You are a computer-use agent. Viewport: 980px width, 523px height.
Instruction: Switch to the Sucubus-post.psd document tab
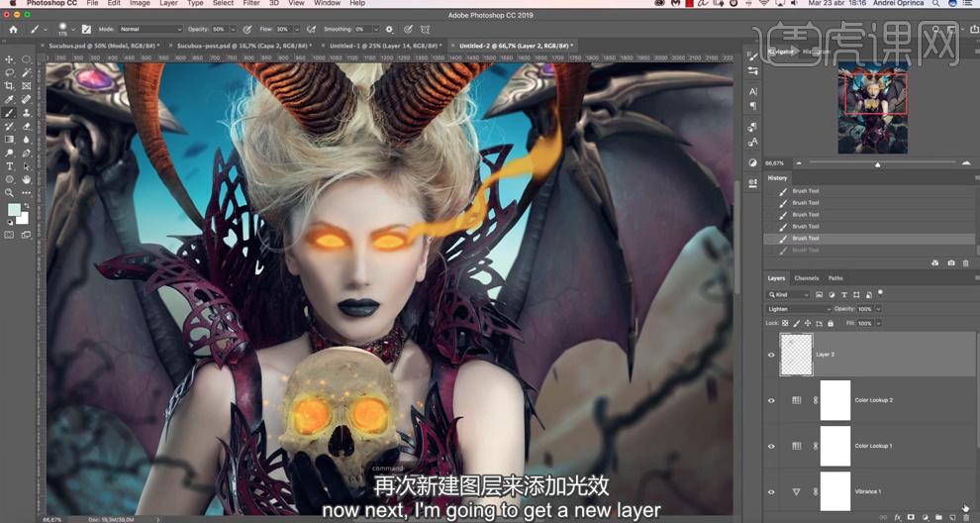243,46
